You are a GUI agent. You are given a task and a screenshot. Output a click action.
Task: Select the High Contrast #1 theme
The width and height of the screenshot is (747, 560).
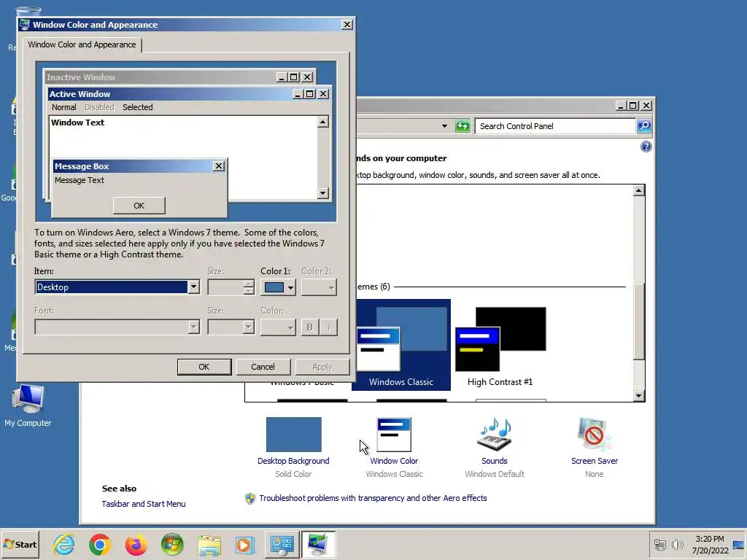tap(500, 345)
